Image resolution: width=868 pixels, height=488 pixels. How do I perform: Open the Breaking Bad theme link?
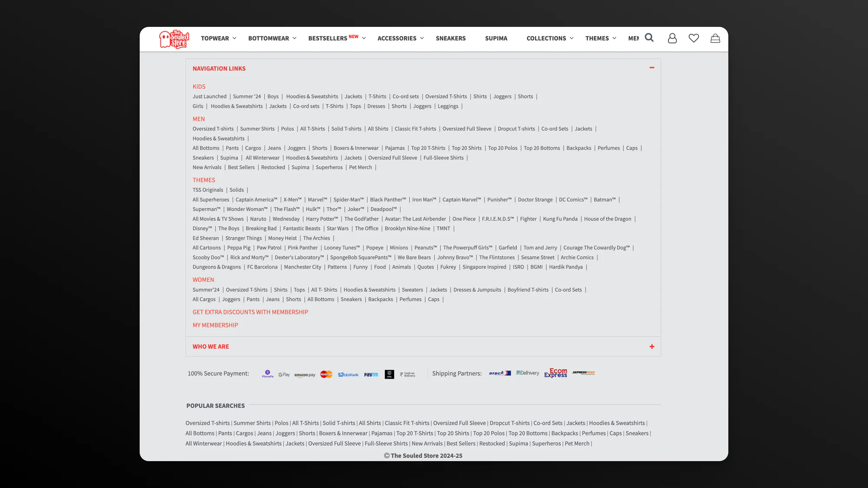(x=261, y=228)
